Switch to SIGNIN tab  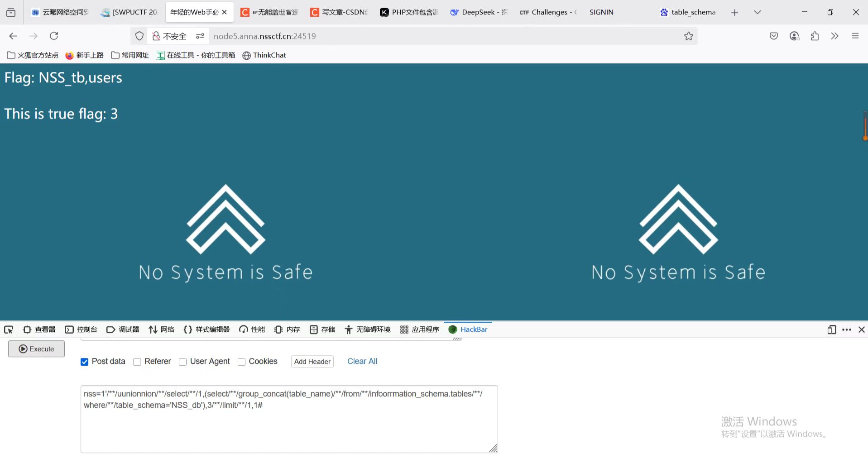point(618,12)
